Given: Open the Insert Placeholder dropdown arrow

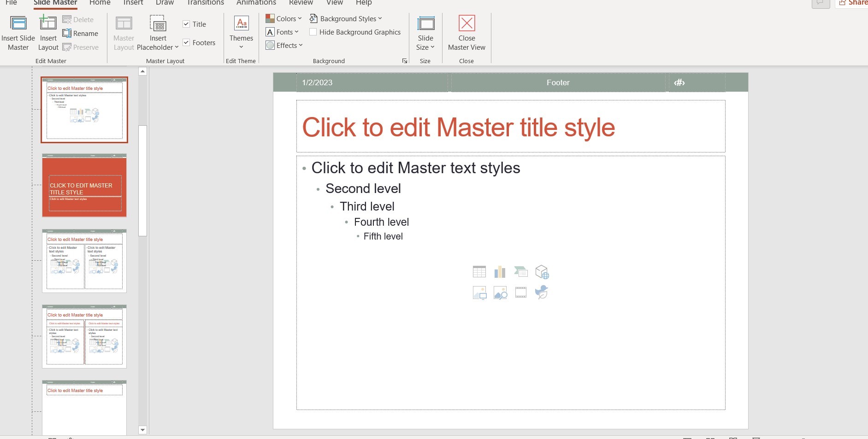Looking at the screenshot, I should [177, 47].
